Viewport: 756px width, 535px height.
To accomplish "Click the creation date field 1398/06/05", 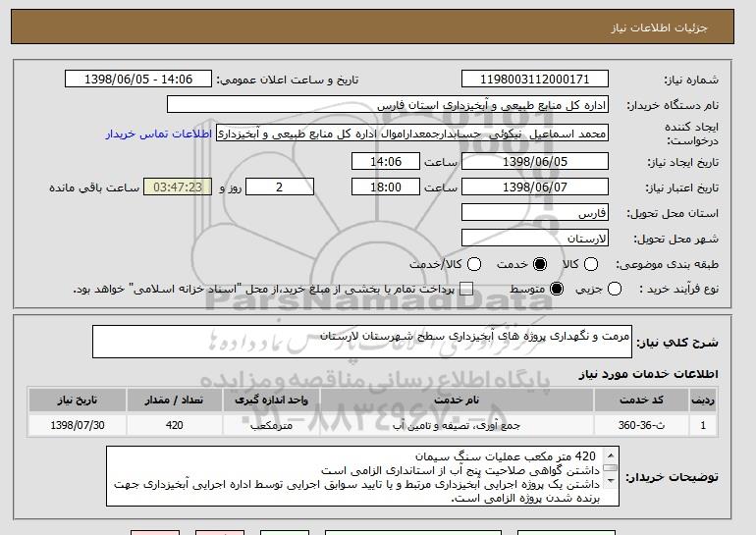I will point(535,161).
